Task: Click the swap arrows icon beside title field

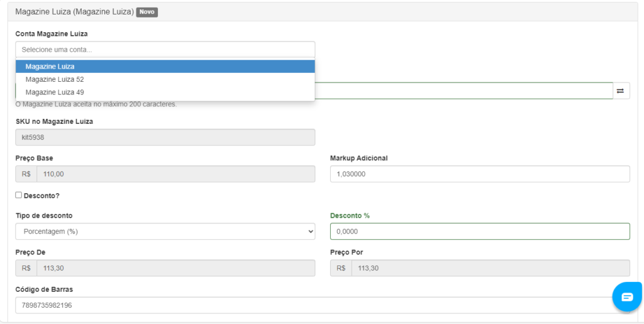Action: pyautogui.click(x=621, y=91)
